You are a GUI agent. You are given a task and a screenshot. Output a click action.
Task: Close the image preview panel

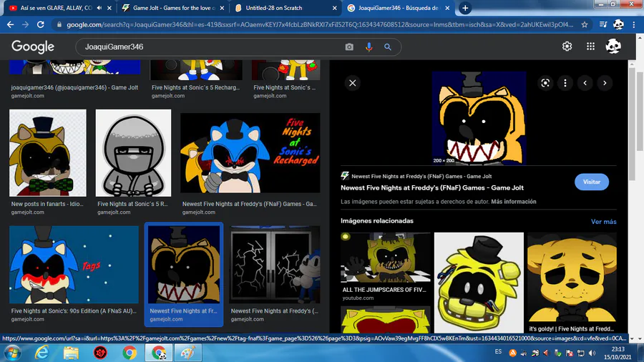[352, 83]
